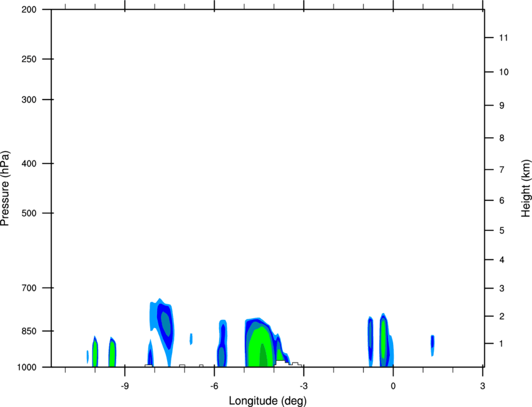This screenshot has width=532, height=407.
Task: Click the 3 km height label
Action: tap(502, 289)
